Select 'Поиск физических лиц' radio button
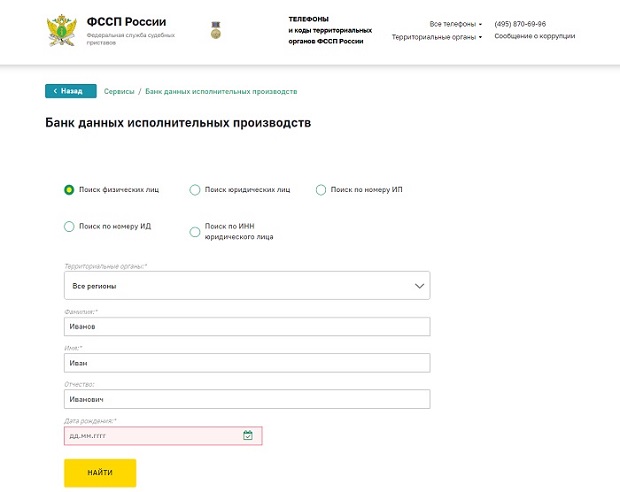The height and width of the screenshot is (492, 620). (69, 189)
